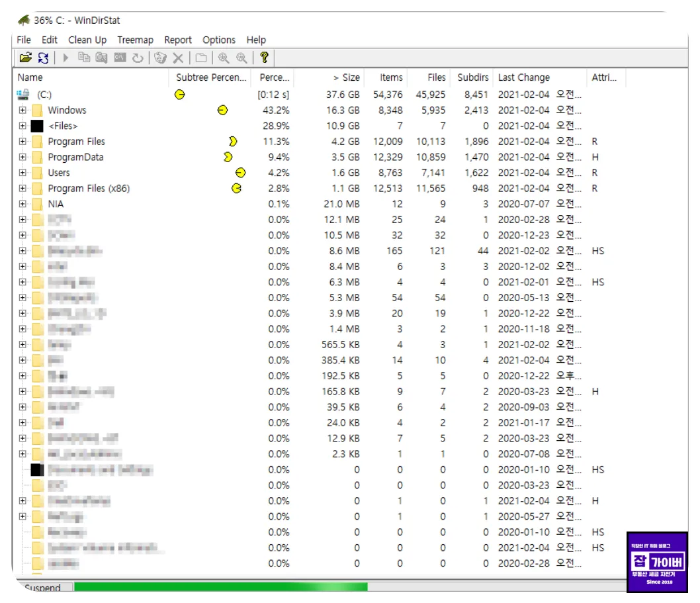
Task: Click the 565.5 KB size value
Action: click(x=340, y=345)
